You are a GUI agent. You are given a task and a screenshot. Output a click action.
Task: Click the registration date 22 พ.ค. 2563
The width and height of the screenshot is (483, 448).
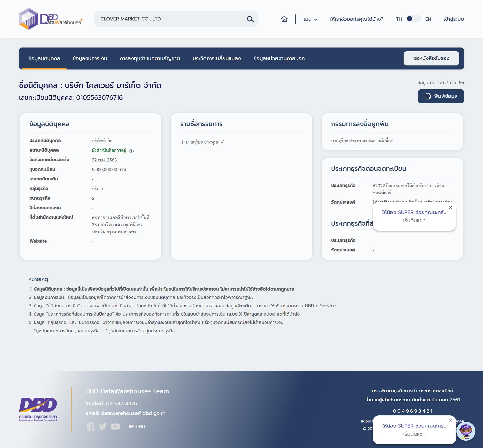click(104, 160)
